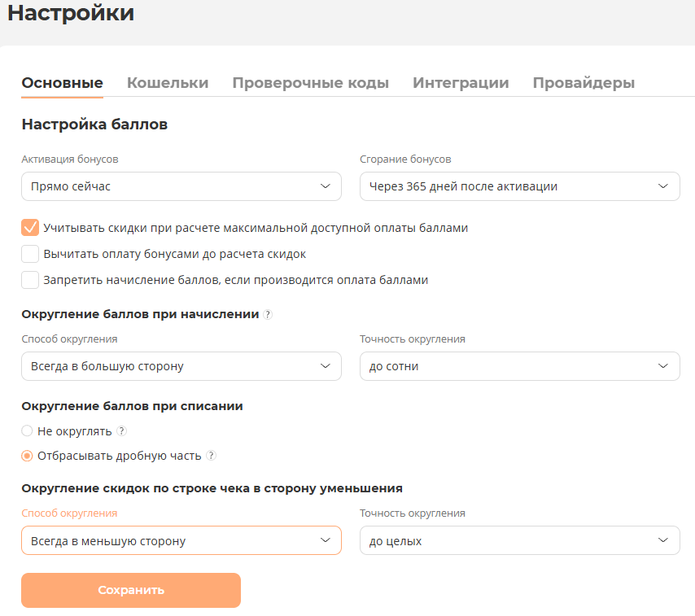The height and width of the screenshot is (616, 695).
Task: Switch to the 'Провайдеры' tab
Action: (x=584, y=83)
